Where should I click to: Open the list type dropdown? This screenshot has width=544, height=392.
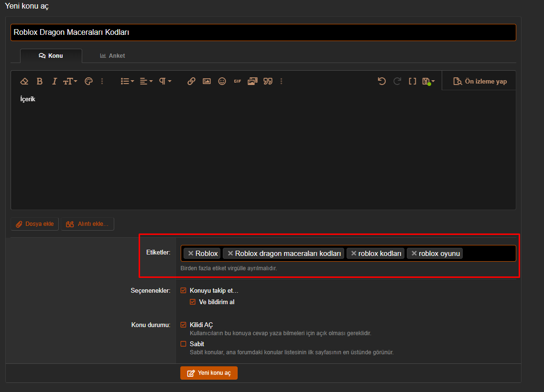pyautogui.click(x=127, y=81)
